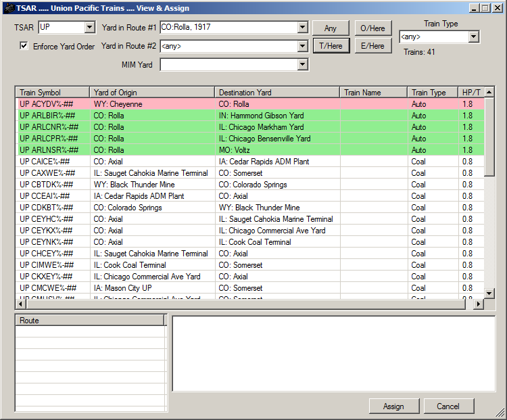Select train row UP CEYHC%-##
The width and height of the screenshot is (507, 420).
pos(249,218)
